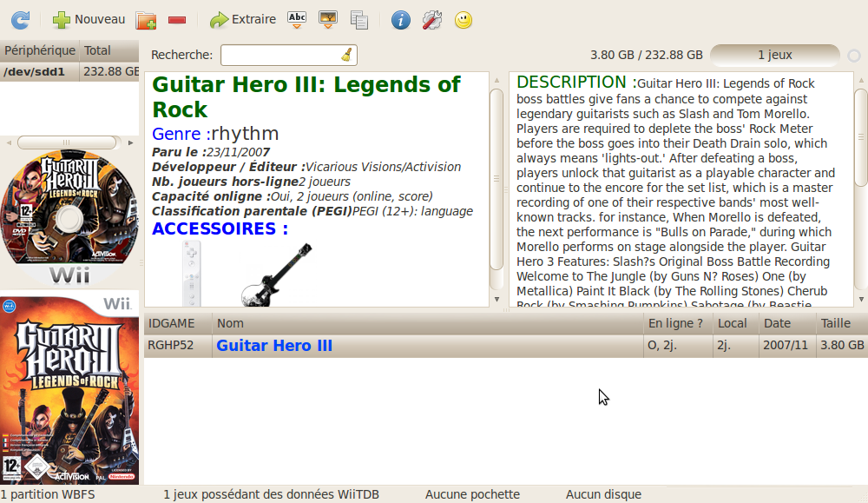Click the Extraire button
Screen dimensions: 868x503
[x=242, y=20]
